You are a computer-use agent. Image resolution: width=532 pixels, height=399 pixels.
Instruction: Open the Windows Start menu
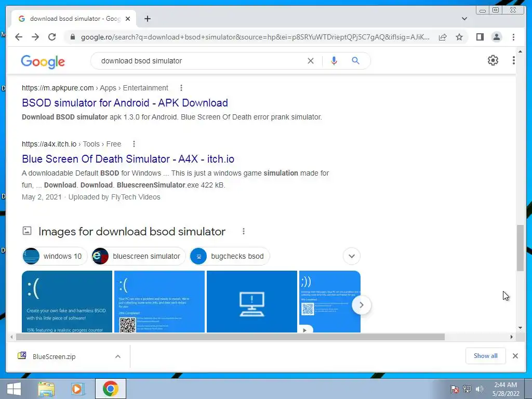14,389
